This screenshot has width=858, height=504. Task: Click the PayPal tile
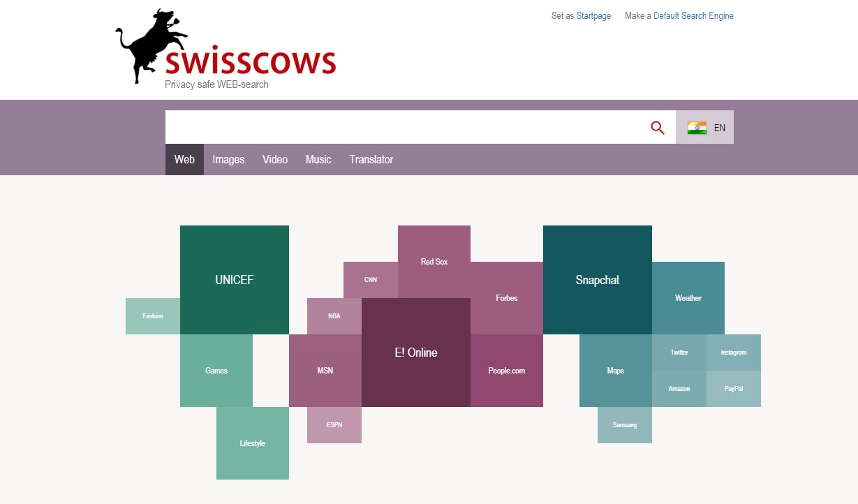click(x=734, y=389)
